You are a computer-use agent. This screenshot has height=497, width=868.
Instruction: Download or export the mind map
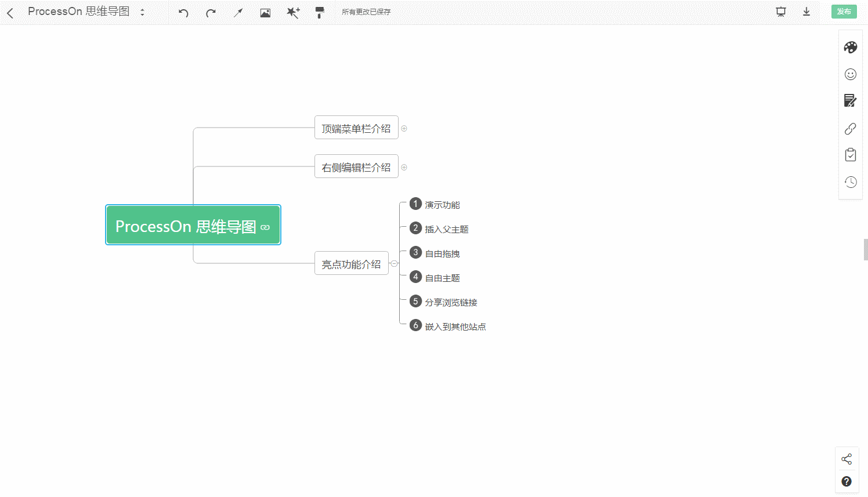pos(806,11)
